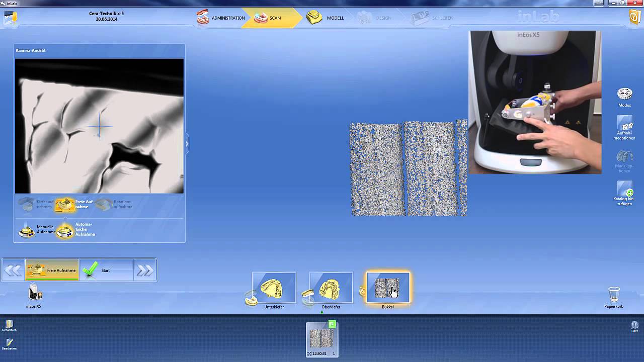The width and height of the screenshot is (644, 362).
Task: Select Manuelle Aufnahme capture option
Action: point(37,230)
